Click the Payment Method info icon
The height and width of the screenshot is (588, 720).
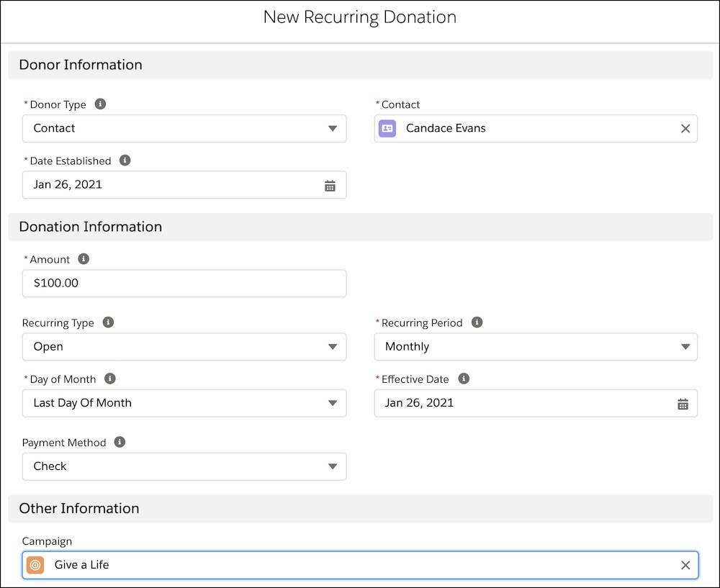[x=120, y=442]
